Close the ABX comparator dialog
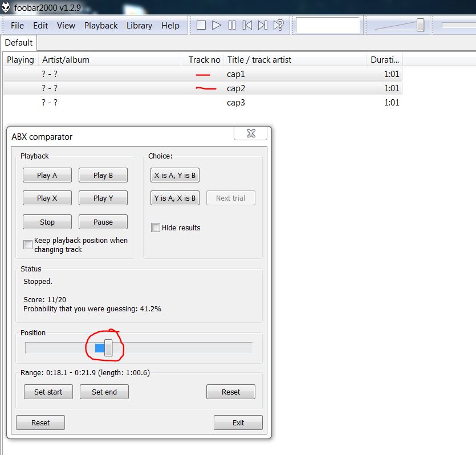476x455 pixels. pos(251,133)
